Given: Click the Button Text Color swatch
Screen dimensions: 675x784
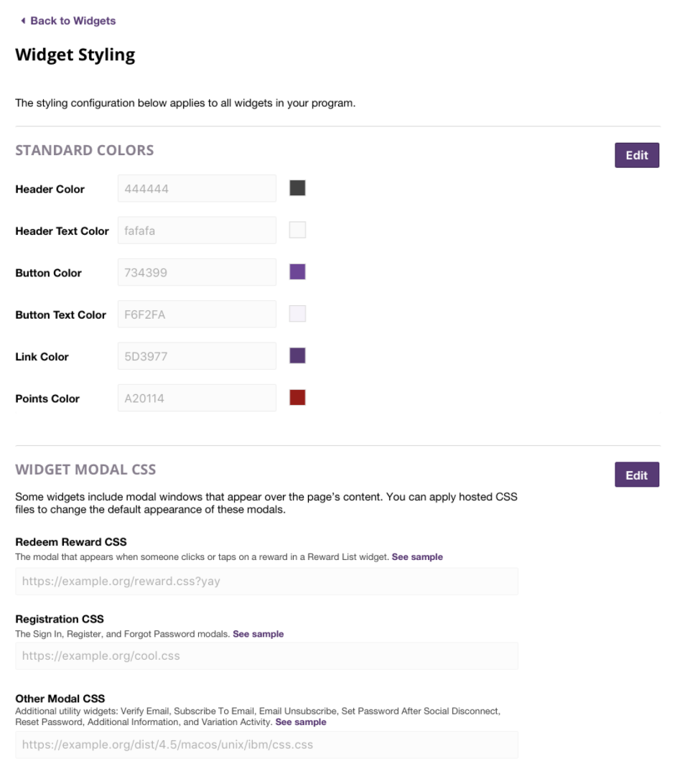Looking at the screenshot, I should click(x=297, y=314).
